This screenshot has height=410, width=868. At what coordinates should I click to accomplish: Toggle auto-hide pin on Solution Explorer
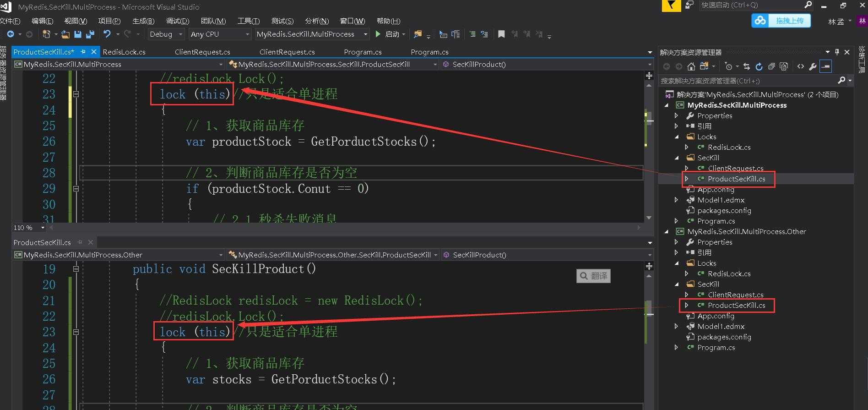pyautogui.click(x=837, y=52)
